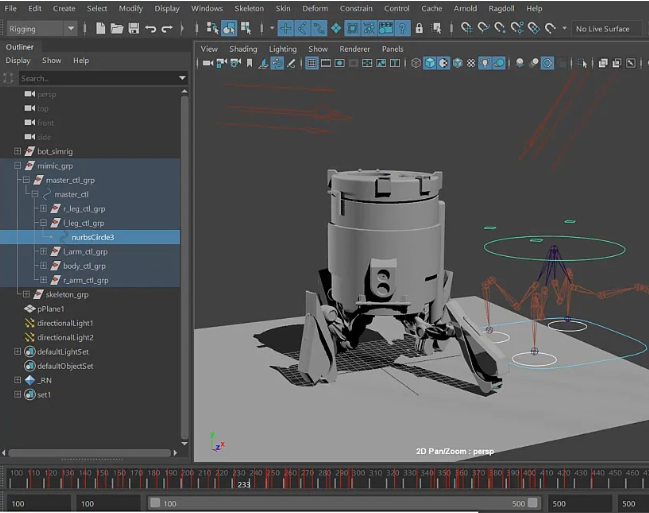Open the Skeleton menu
The image size is (649, 513).
(249, 8)
